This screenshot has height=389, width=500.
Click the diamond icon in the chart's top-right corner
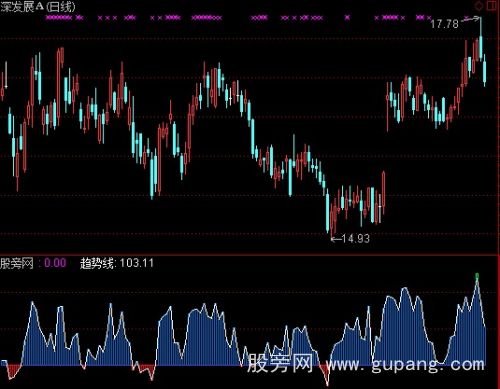[479, 6]
